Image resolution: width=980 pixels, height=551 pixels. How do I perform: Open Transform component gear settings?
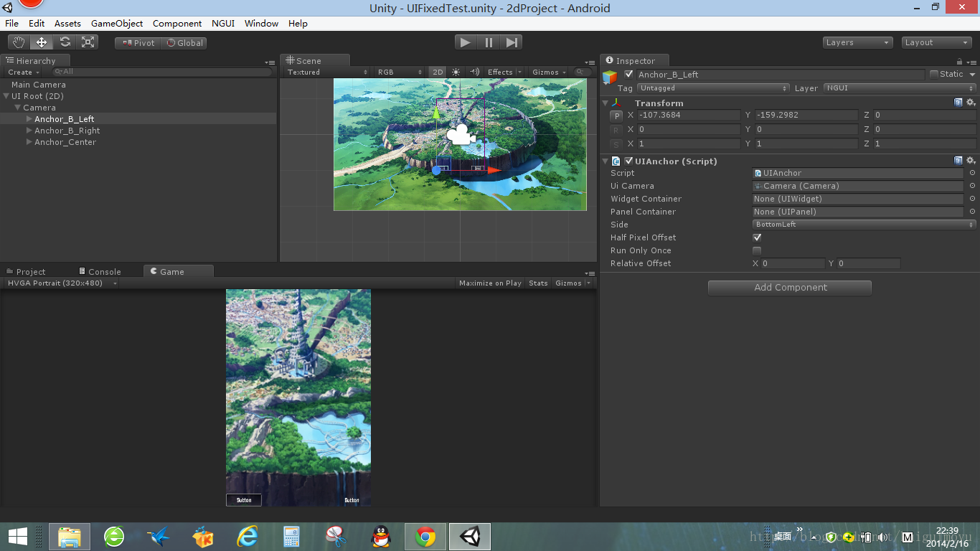tap(971, 103)
